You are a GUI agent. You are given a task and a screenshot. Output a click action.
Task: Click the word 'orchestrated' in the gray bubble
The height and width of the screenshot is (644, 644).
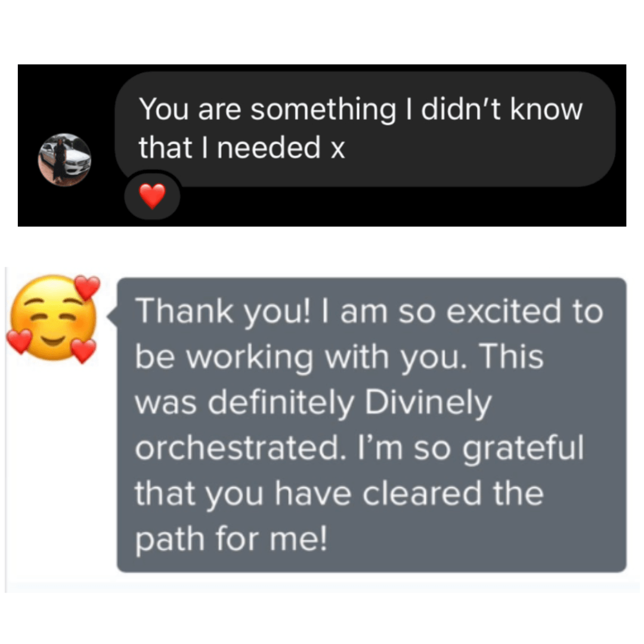click(238, 447)
